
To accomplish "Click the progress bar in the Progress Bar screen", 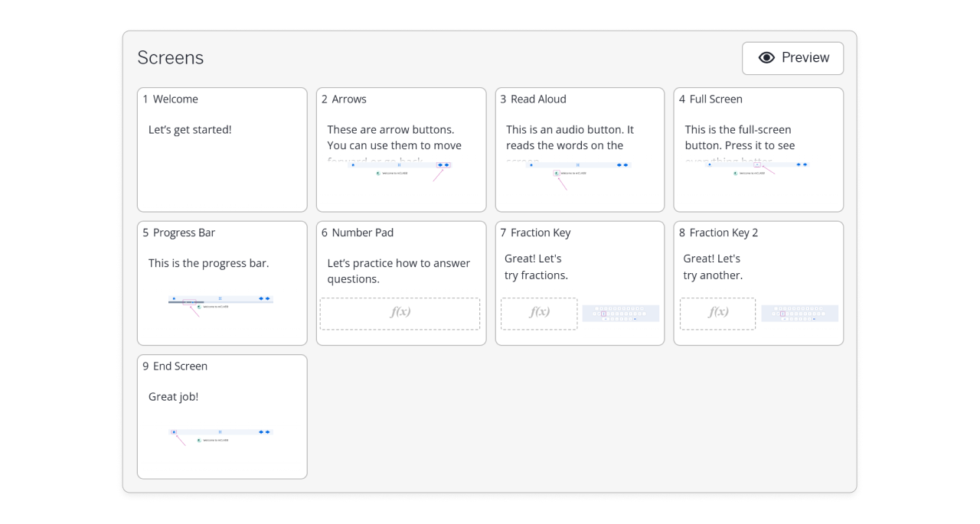I will click(189, 302).
